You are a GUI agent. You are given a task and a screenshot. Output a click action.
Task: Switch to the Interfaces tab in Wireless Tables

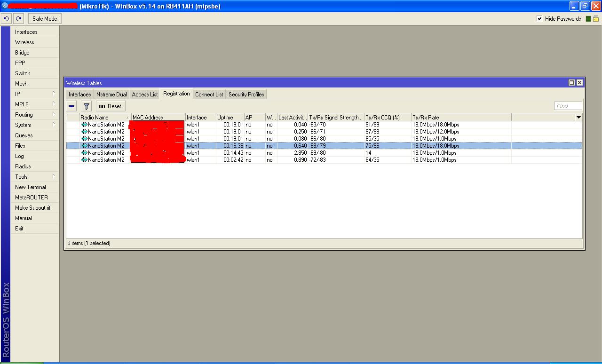click(80, 95)
